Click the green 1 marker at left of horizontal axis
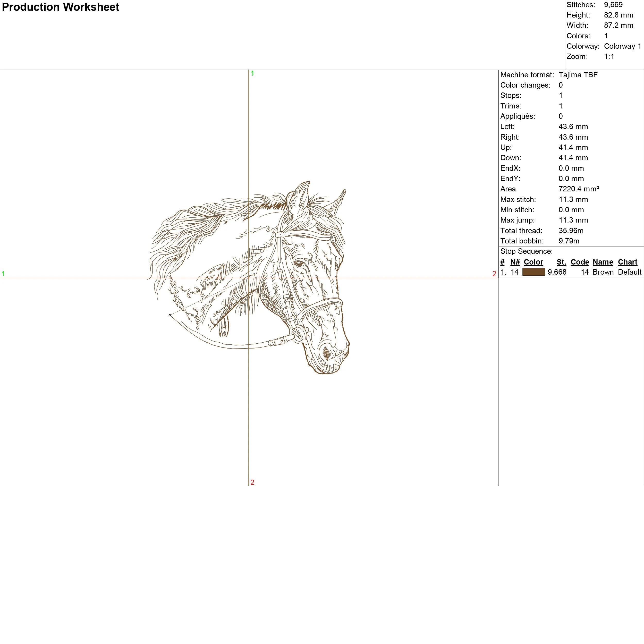 [3, 274]
